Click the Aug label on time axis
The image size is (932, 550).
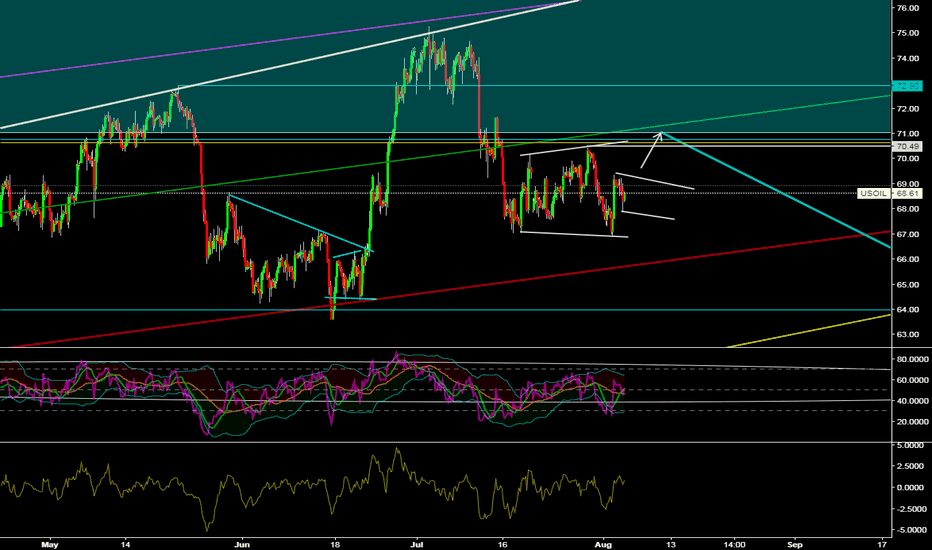(603, 544)
